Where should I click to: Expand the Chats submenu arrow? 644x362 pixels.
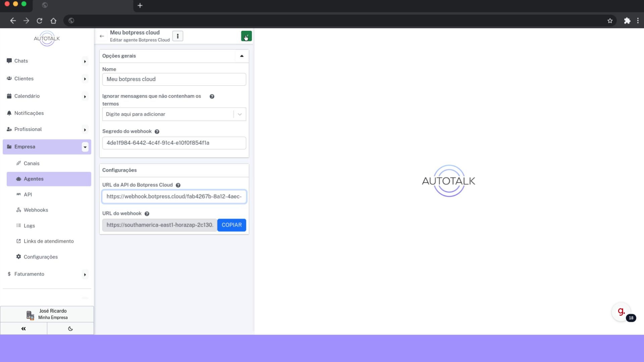[x=85, y=62]
